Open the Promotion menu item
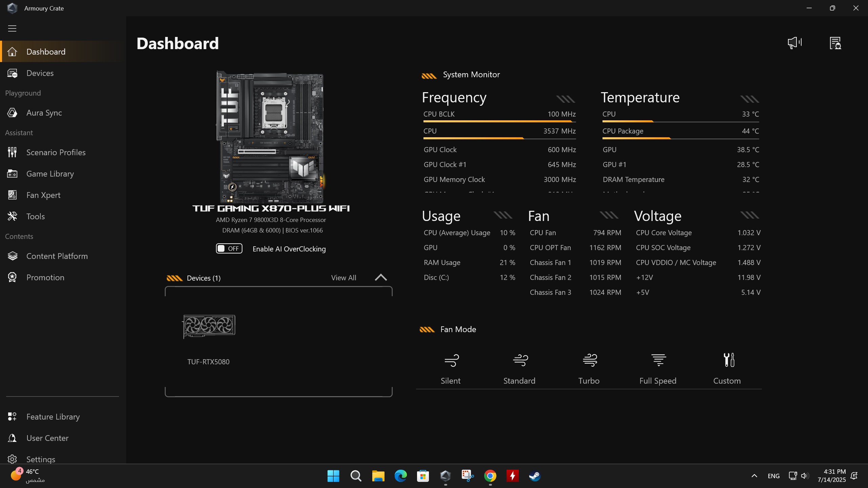The width and height of the screenshot is (868, 488). (63, 278)
